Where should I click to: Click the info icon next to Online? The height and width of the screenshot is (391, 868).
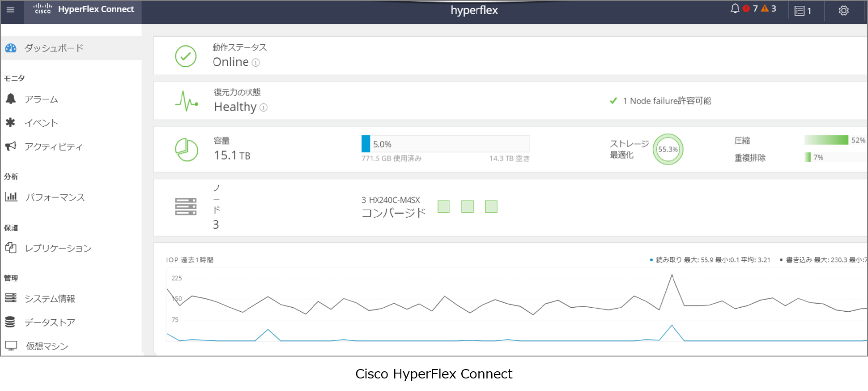click(x=255, y=63)
